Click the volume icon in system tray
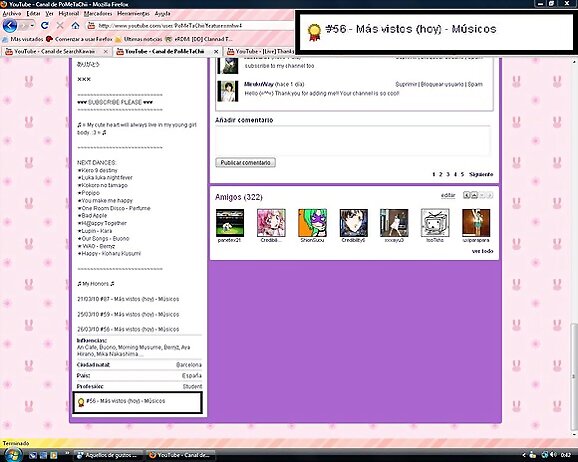Viewport: 578px width, 462px height. click(x=553, y=455)
